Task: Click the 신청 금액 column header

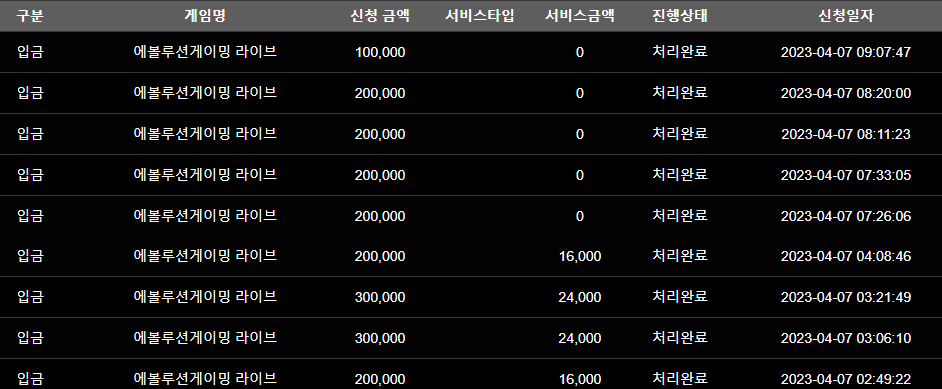Action: coord(380,16)
